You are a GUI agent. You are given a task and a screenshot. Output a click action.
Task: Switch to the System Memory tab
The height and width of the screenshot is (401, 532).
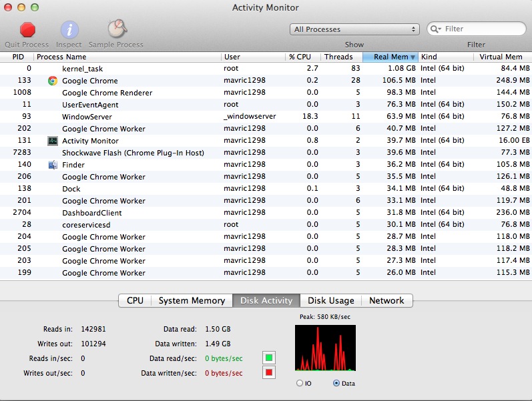coord(192,300)
